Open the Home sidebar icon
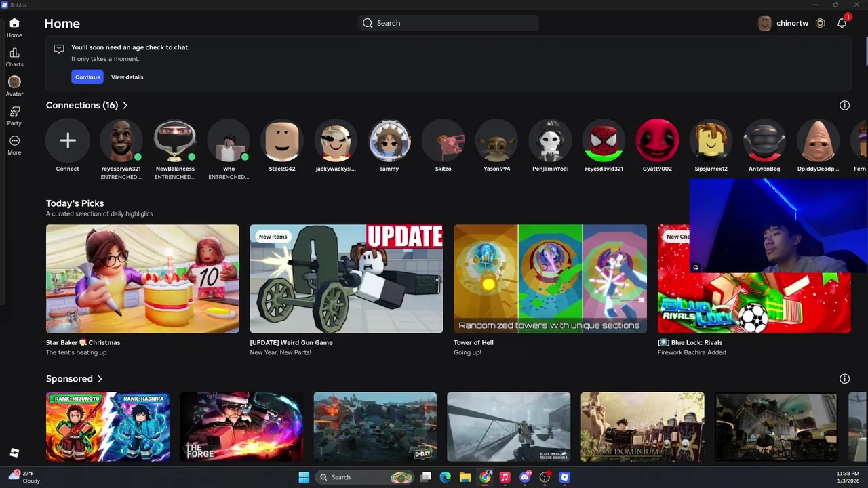868x488 pixels. pos(14,23)
